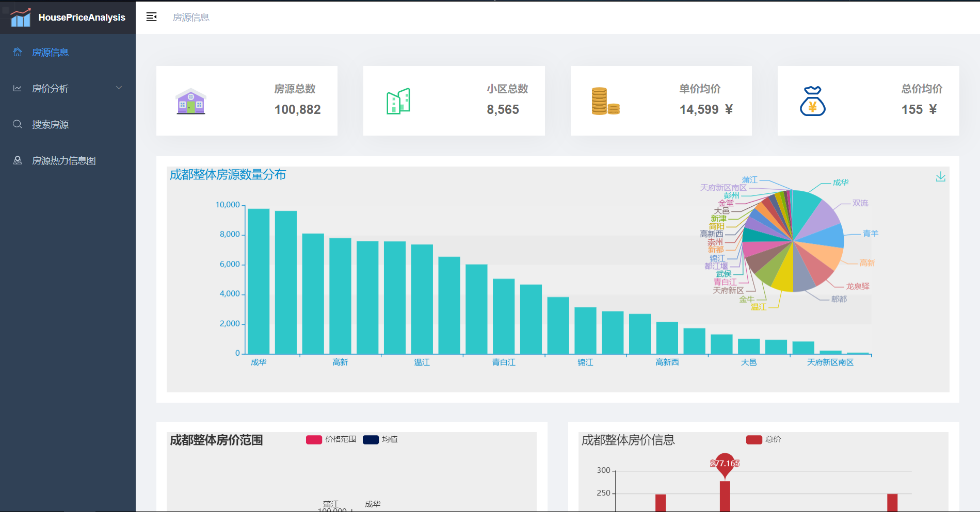Click the HousePriceAnalysis logo icon
Image resolution: width=980 pixels, height=512 pixels.
coord(21,18)
